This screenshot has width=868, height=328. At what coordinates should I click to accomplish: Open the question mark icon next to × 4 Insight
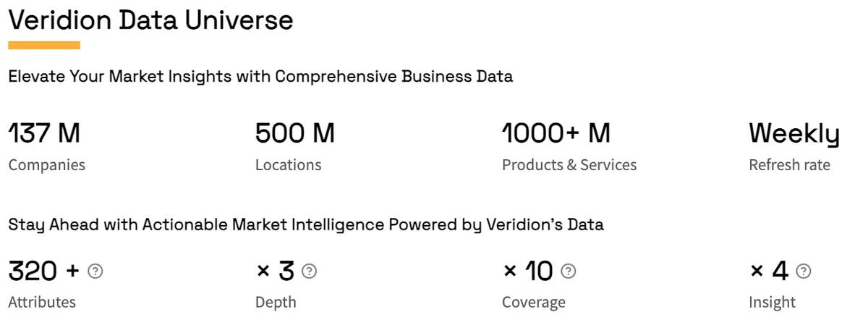point(803,272)
